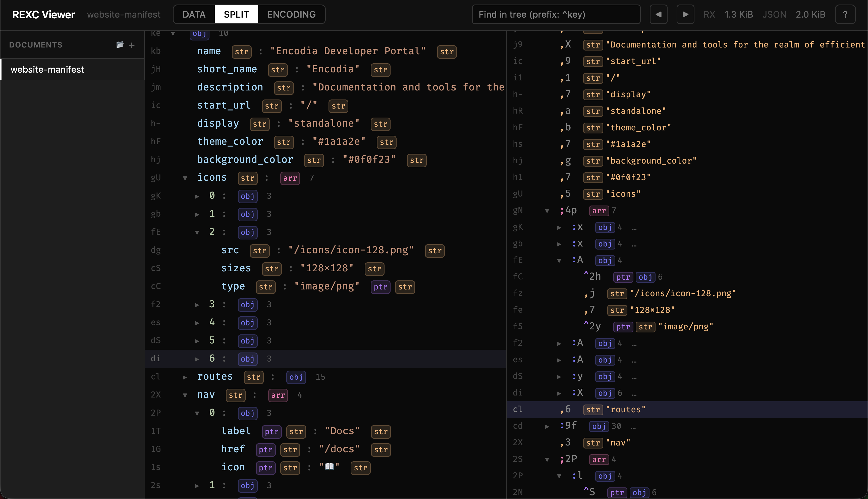Select "Encodia Developer Portal" value
This screenshot has width=868, height=499.
[x=348, y=51]
